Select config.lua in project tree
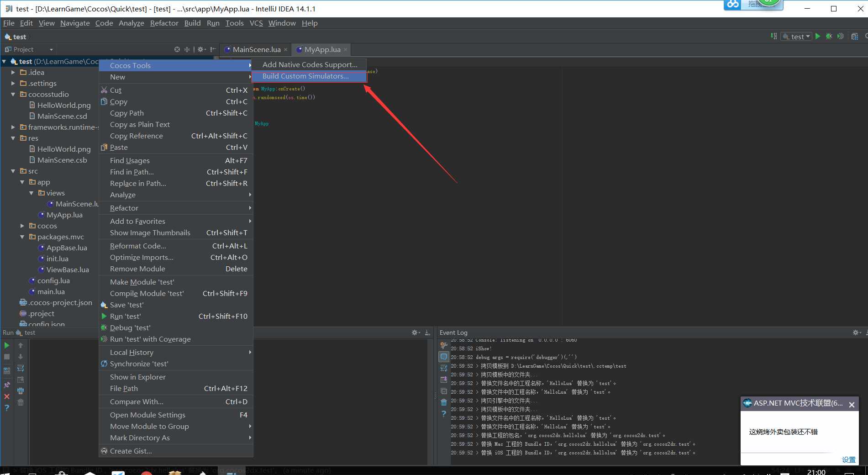Viewport: 868px width, 475px height. click(x=53, y=280)
